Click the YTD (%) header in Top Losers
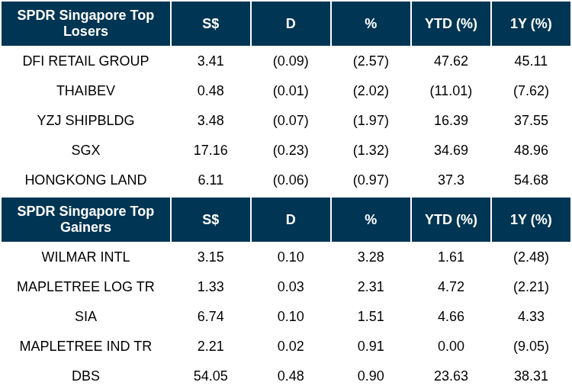Viewport: 572px width, 392px height. 451,24
